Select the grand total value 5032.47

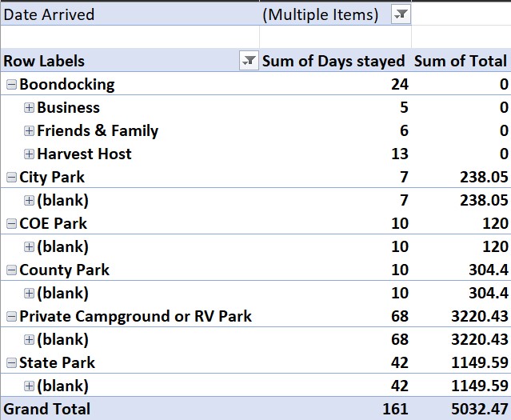point(476,409)
